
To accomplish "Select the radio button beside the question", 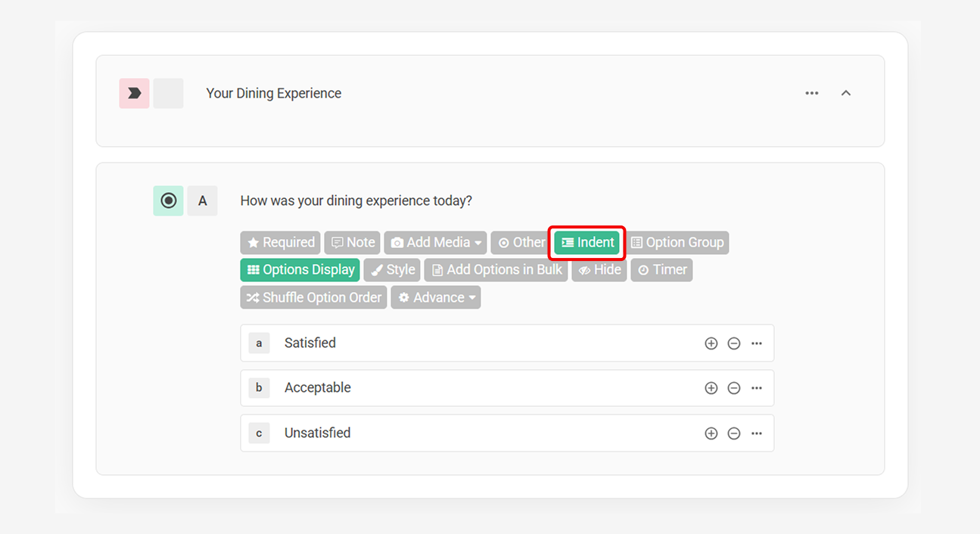I will coord(168,200).
